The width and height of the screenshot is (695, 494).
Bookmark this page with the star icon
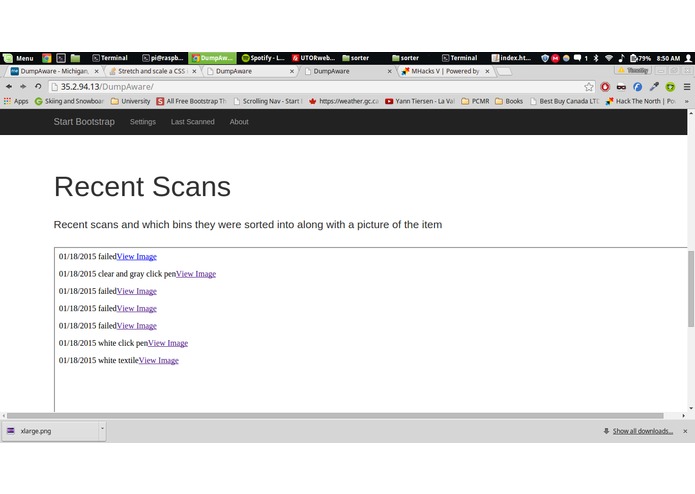[x=589, y=87]
